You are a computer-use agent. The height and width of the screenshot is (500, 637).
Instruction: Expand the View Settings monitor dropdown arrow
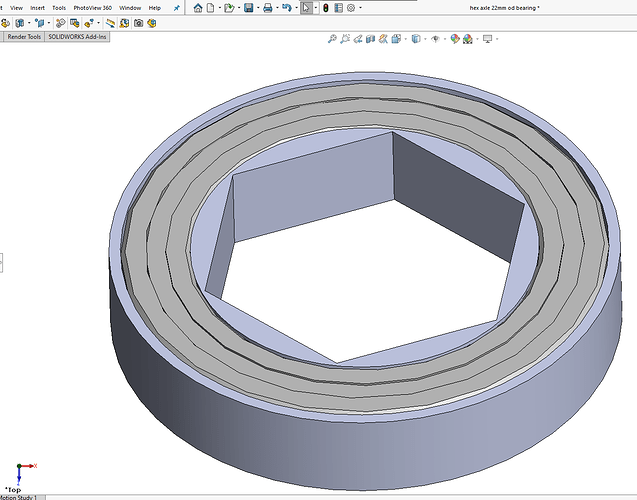click(x=497, y=39)
